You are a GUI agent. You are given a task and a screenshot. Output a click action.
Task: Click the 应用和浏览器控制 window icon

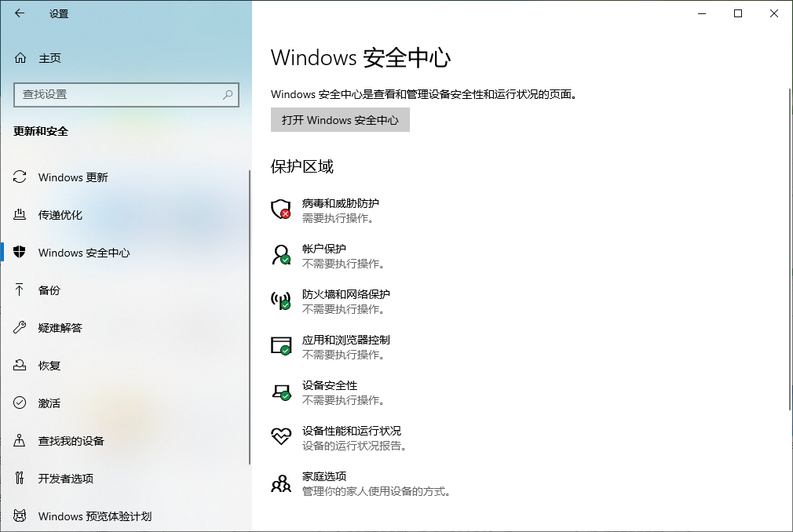[x=281, y=346]
